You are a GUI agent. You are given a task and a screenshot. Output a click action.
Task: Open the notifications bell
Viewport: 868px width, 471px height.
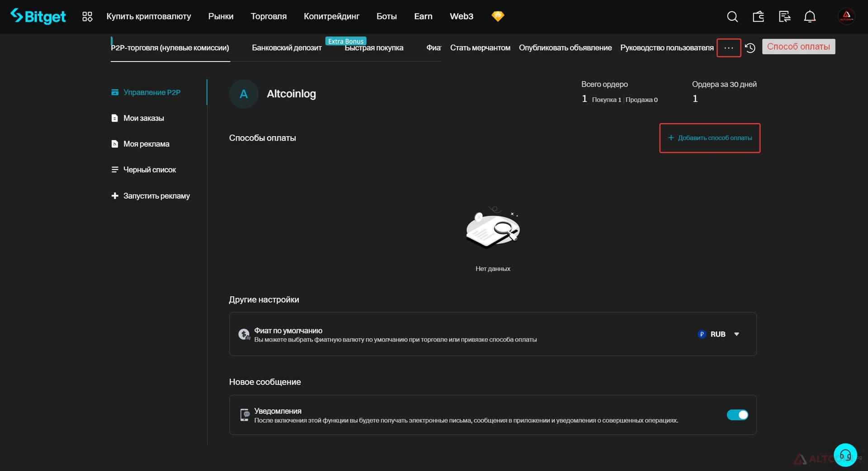point(810,17)
